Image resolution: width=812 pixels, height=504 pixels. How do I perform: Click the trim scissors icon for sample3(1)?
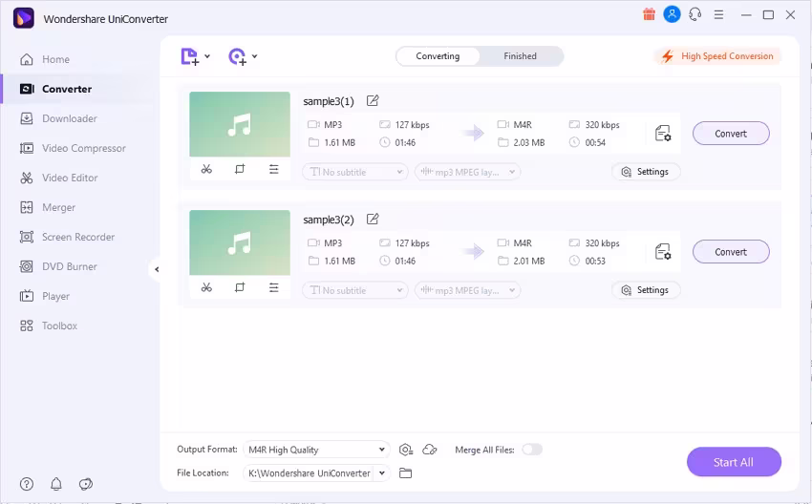pos(206,169)
